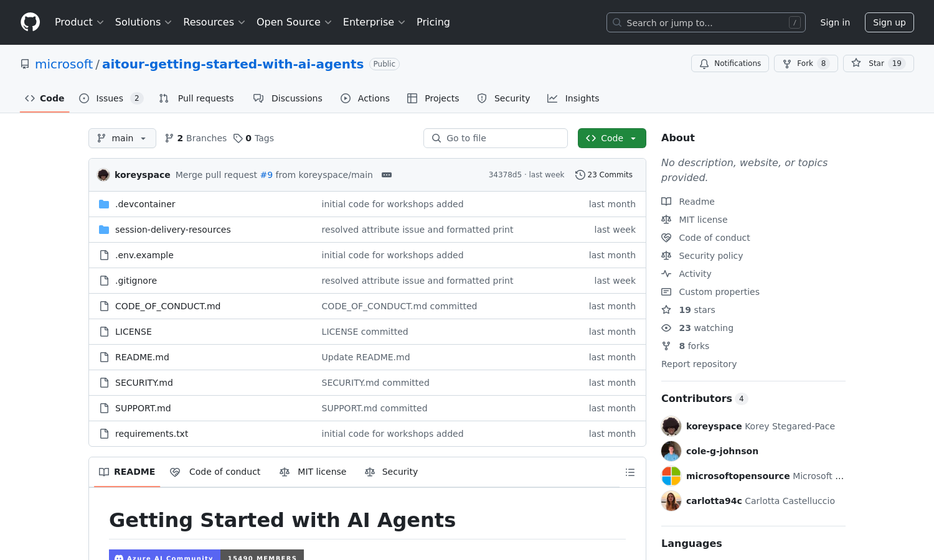This screenshot has width=934, height=560.
Task: Focus the Search or jump to box
Action: (x=705, y=22)
